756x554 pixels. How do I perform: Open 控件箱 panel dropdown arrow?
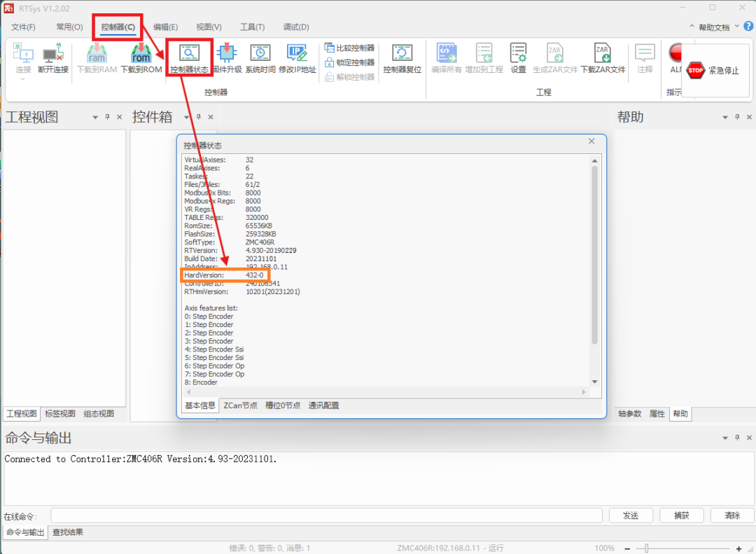point(187,117)
